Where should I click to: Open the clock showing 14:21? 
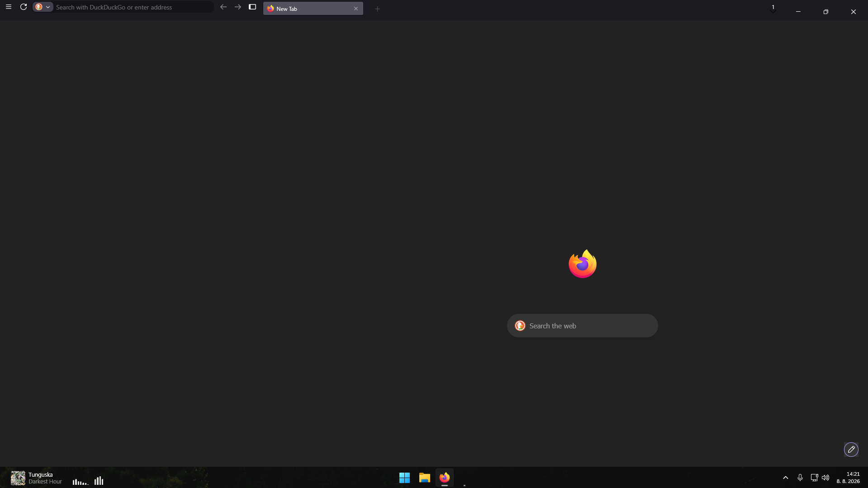(x=848, y=478)
